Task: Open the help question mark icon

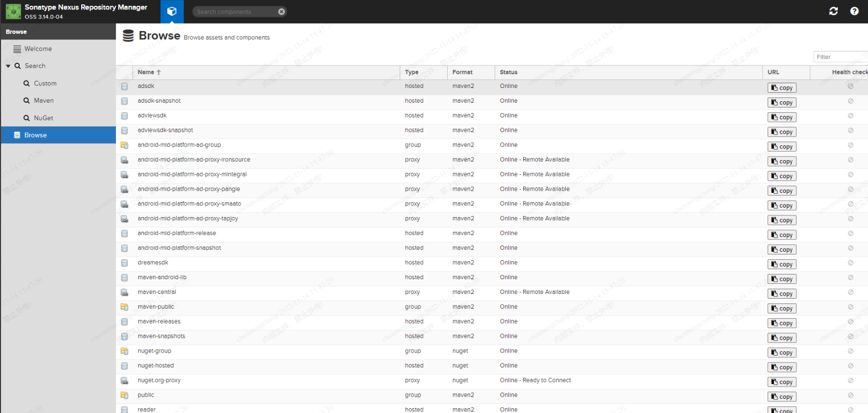Action: [854, 11]
